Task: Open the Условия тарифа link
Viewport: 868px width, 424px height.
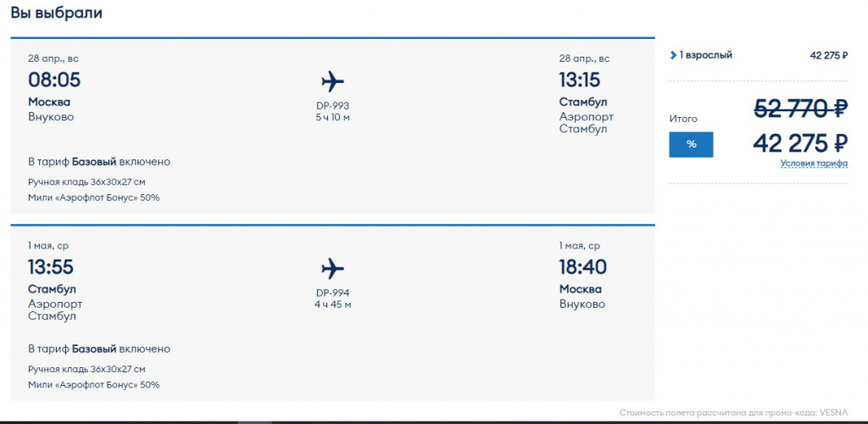Action: pyautogui.click(x=814, y=163)
